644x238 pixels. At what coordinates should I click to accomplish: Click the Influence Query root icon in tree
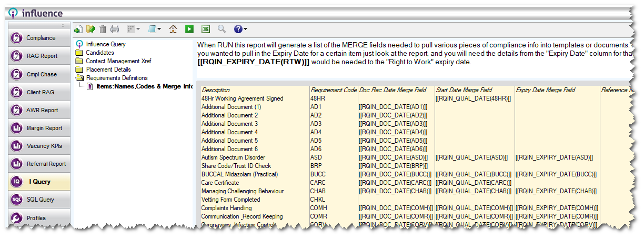(x=79, y=44)
